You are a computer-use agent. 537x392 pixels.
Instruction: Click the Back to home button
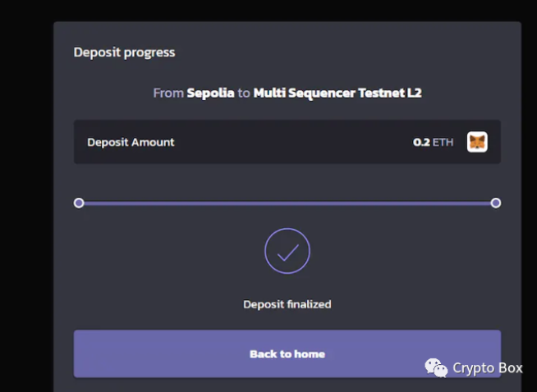point(287,353)
